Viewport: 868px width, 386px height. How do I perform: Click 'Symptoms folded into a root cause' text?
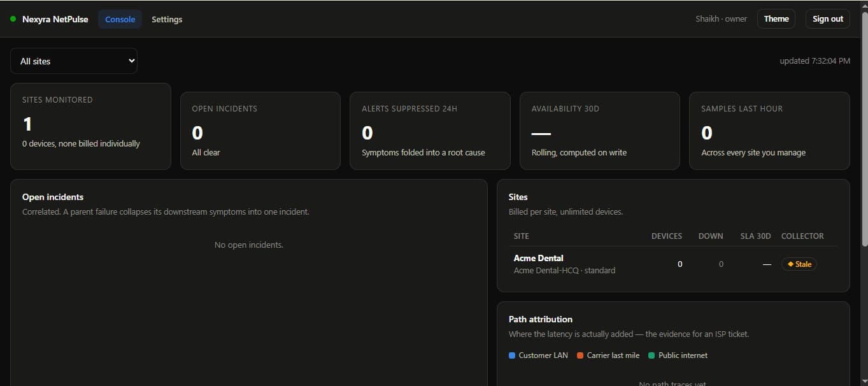[x=423, y=152]
